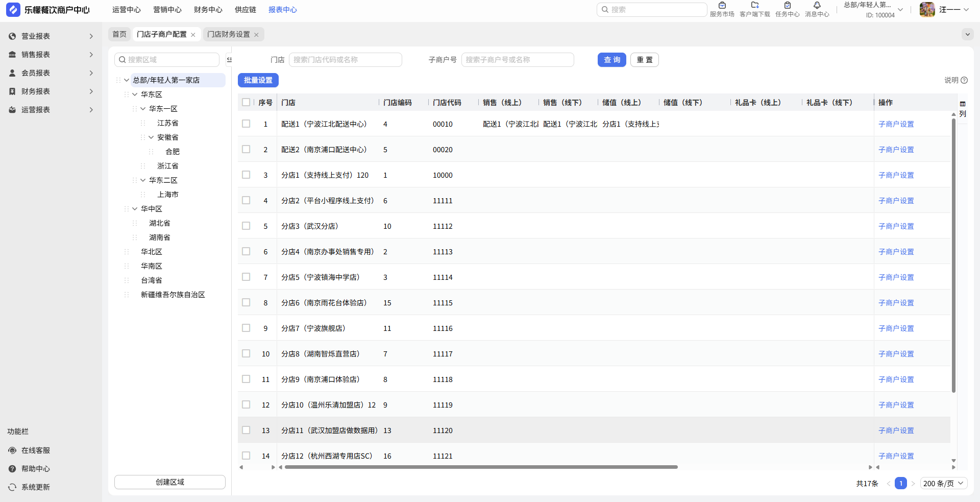Collapse the 安徽省 tree node
The width and height of the screenshot is (980, 502).
coord(151,137)
